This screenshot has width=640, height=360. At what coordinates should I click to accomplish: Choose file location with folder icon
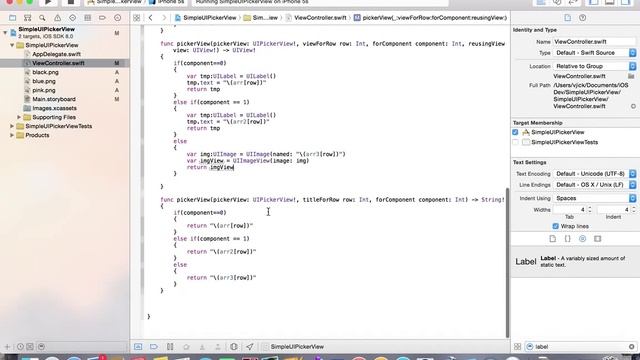tap(631, 76)
